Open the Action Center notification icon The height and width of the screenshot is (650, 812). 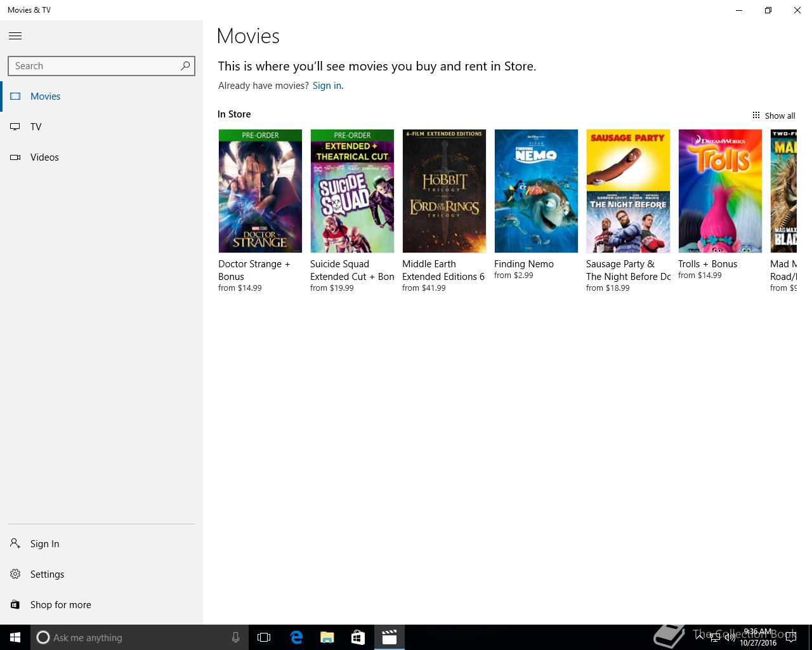click(790, 637)
